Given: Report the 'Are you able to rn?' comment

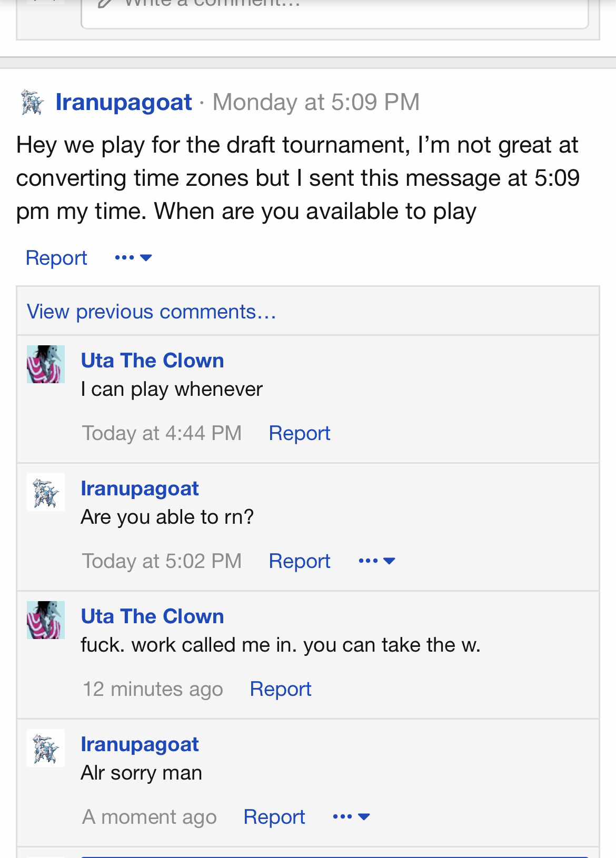Looking at the screenshot, I should pos(300,561).
